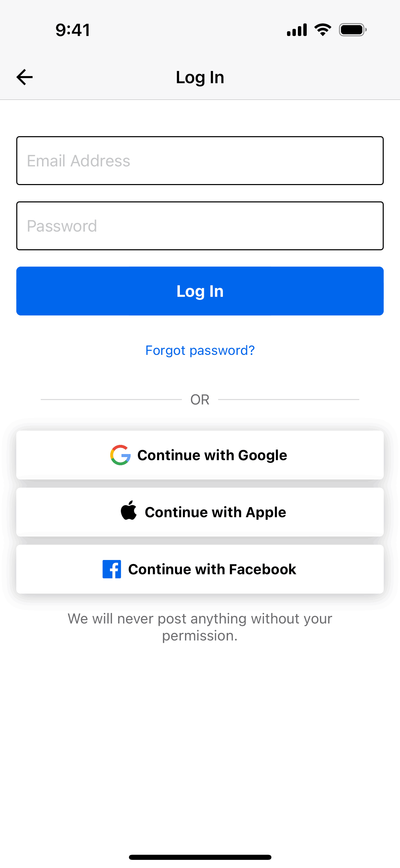This screenshot has height=868, width=400.
Task: Click the never post without permission notice
Action: (x=200, y=627)
